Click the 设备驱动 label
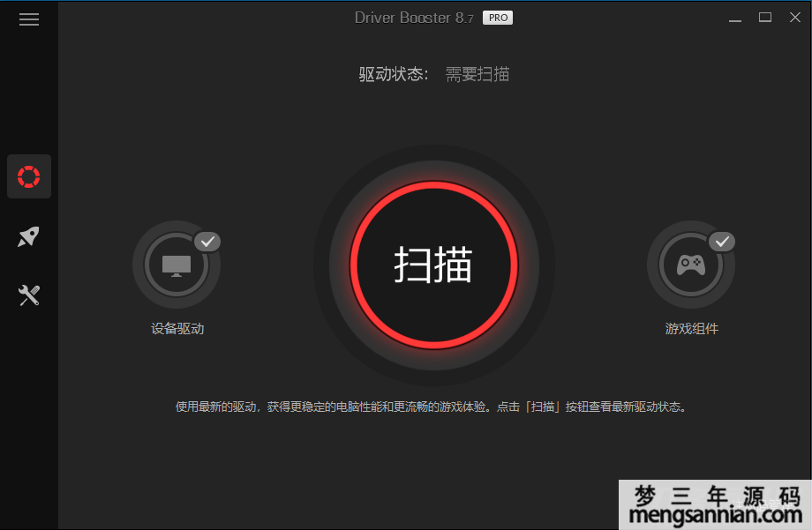Image resolution: width=812 pixels, height=530 pixels. pos(177,329)
